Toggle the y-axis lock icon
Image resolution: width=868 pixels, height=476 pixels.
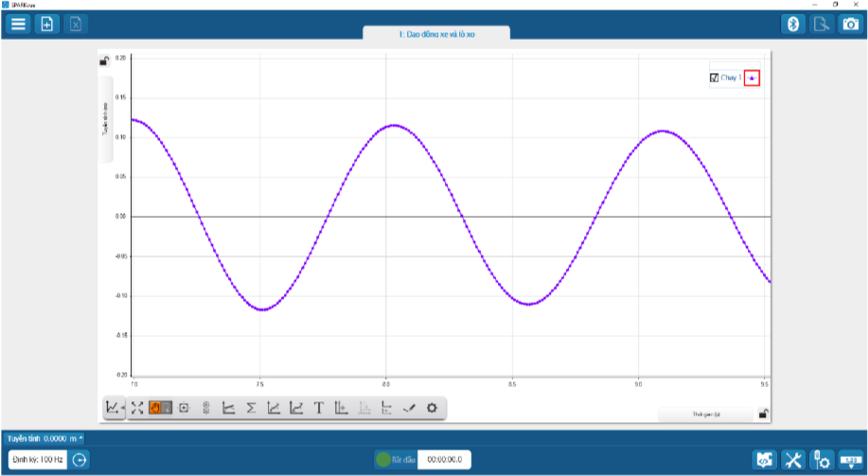[104, 62]
